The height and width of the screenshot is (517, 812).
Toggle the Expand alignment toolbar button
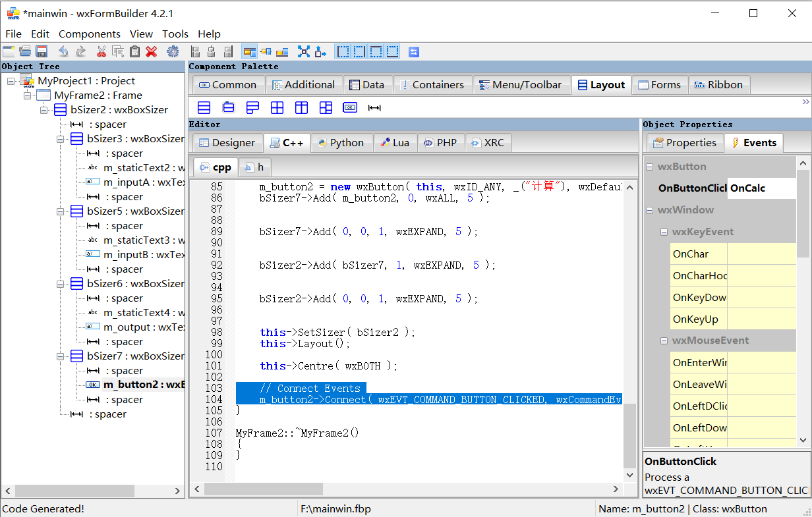[x=304, y=51]
